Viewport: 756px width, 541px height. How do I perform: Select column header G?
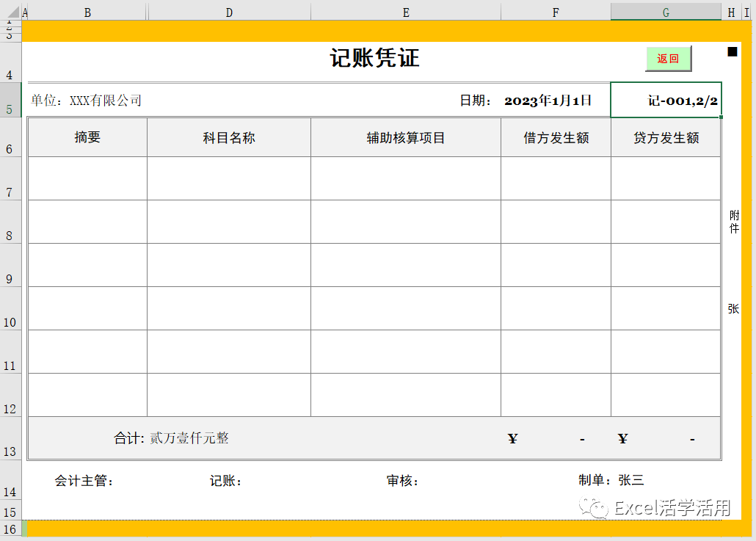tap(665, 12)
